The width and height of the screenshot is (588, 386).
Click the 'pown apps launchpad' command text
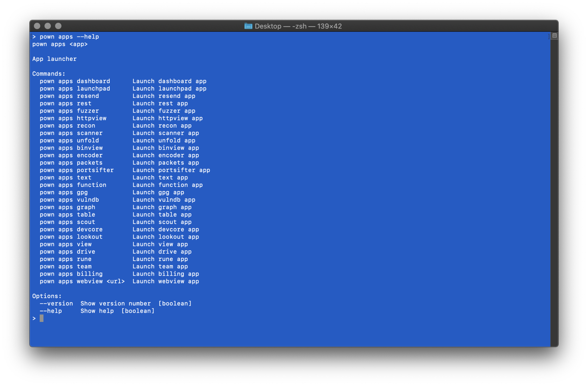(75, 88)
